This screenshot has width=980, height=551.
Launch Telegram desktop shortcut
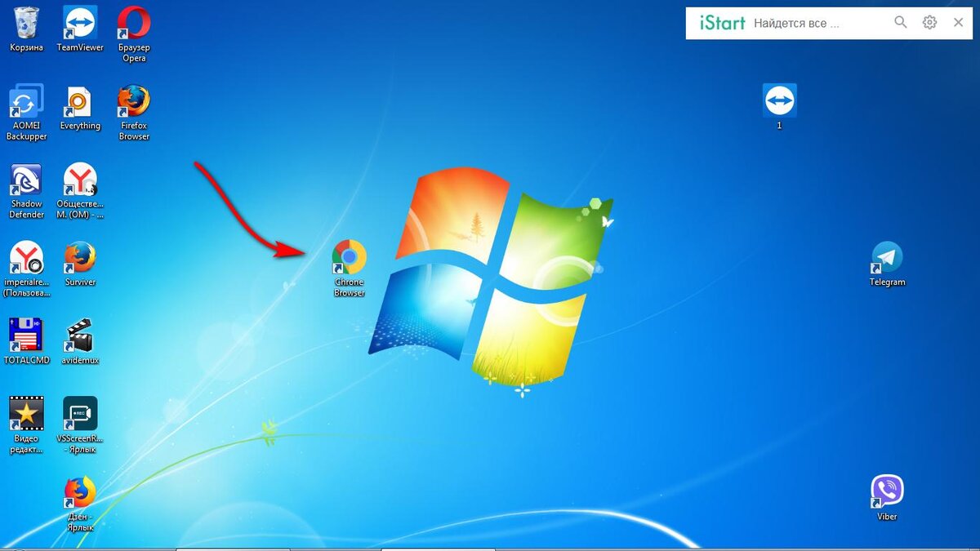[x=887, y=264]
